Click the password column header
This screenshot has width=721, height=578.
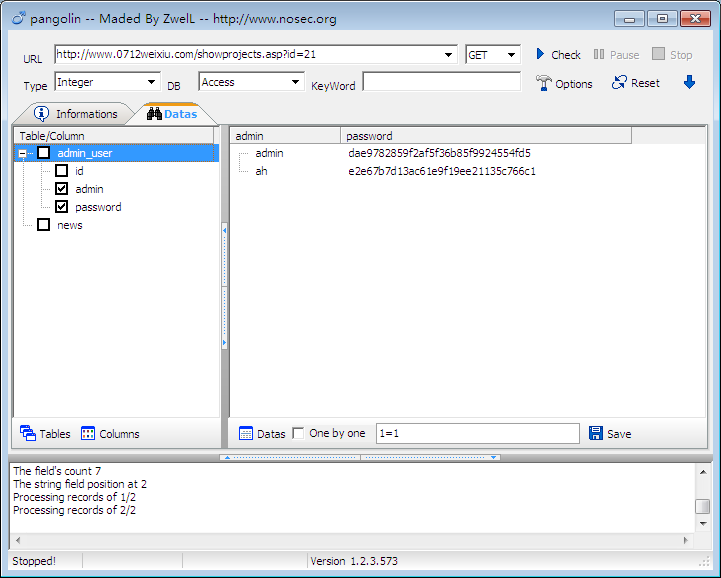[x=486, y=136]
